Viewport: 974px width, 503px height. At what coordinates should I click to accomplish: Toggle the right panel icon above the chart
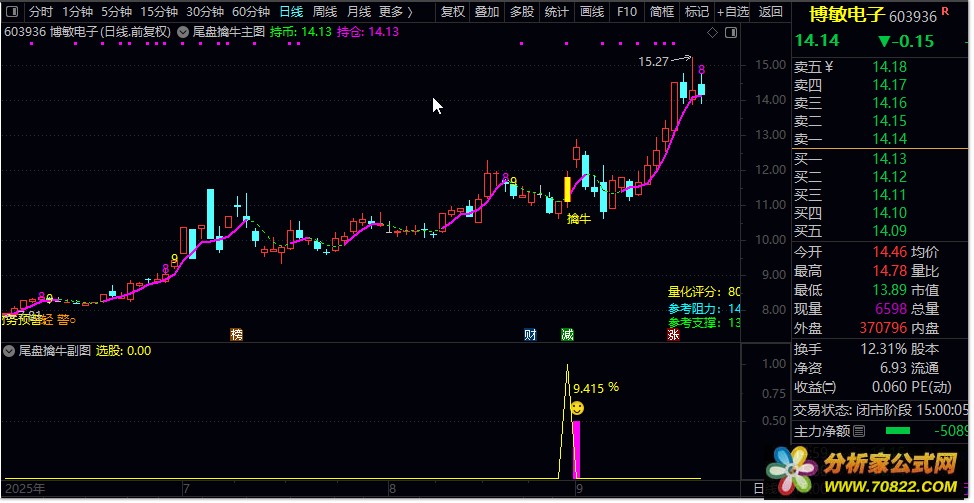coord(731,32)
